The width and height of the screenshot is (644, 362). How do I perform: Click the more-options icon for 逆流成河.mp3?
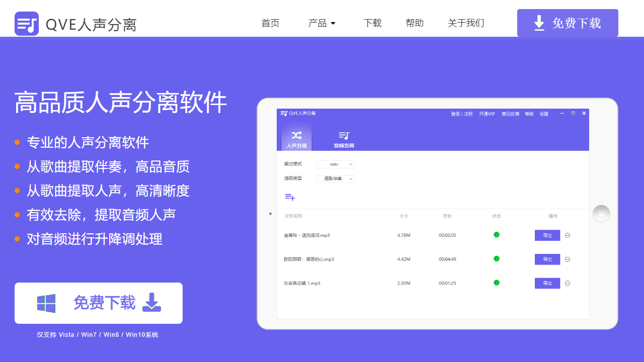pos(568,235)
